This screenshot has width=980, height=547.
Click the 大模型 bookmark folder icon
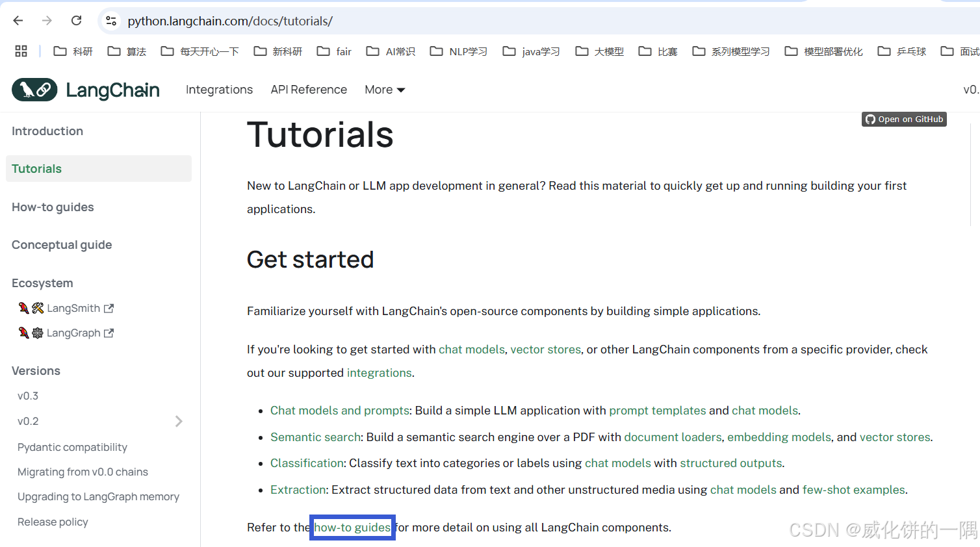582,51
